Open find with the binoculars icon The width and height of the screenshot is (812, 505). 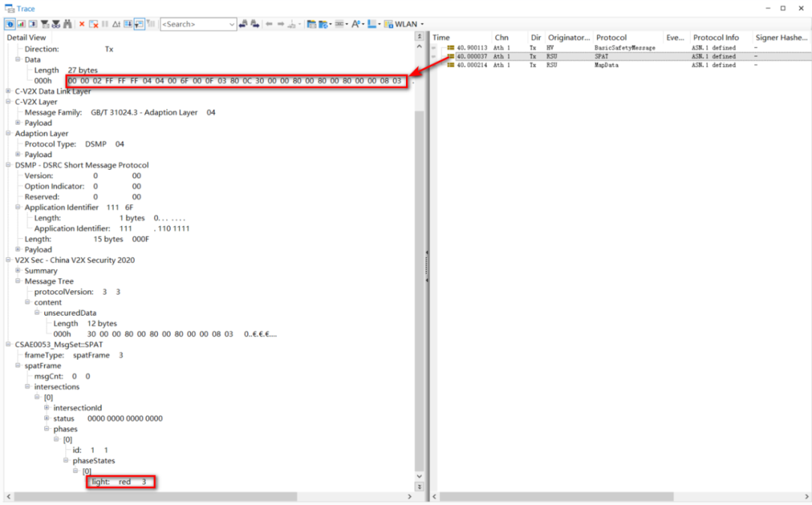[68, 24]
